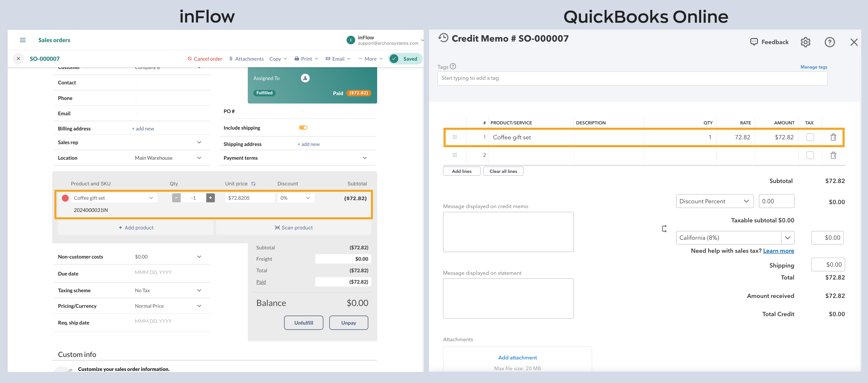Click the Feedback icon in QuickBooks
This screenshot has width=868, height=383.
pyautogui.click(x=754, y=42)
